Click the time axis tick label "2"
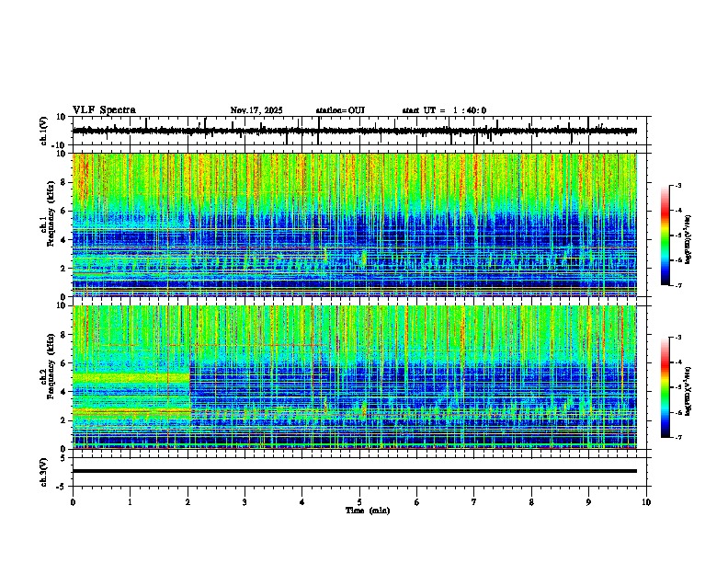 click(188, 502)
